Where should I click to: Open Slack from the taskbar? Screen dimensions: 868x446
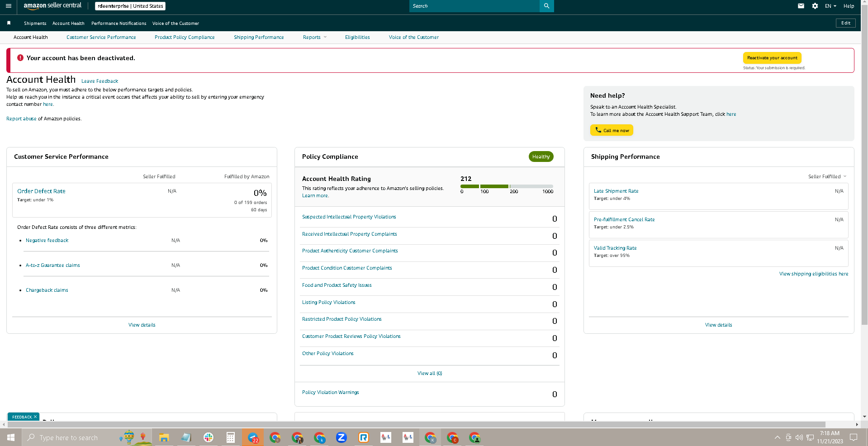coord(208,437)
